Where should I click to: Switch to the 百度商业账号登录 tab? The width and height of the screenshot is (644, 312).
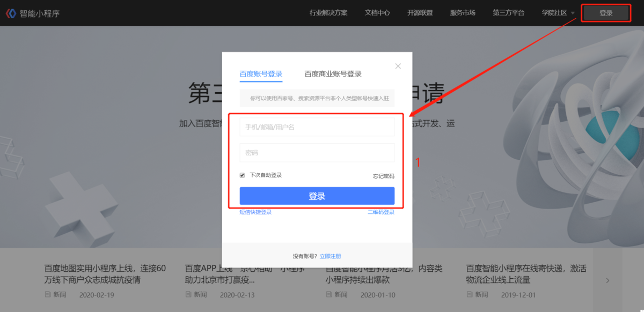click(x=333, y=74)
